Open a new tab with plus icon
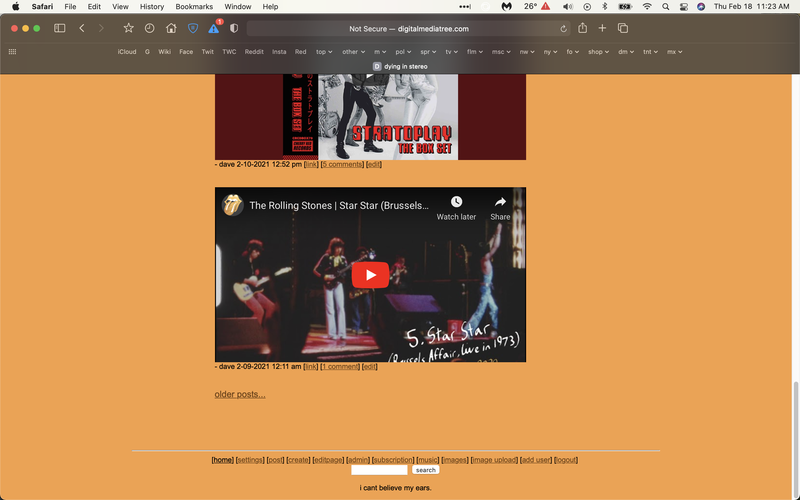Screen dimensions: 800x500 pyautogui.click(x=602, y=28)
